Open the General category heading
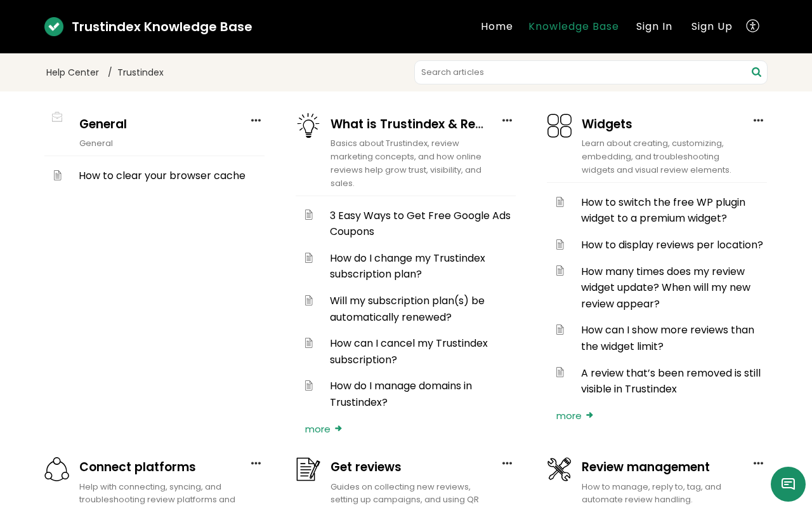 [103, 124]
